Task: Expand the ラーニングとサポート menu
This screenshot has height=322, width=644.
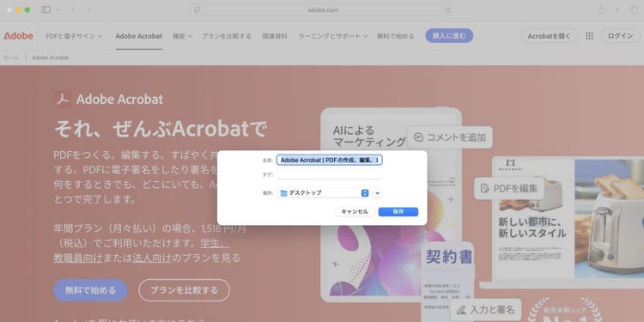Action: pyautogui.click(x=332, y=36)
